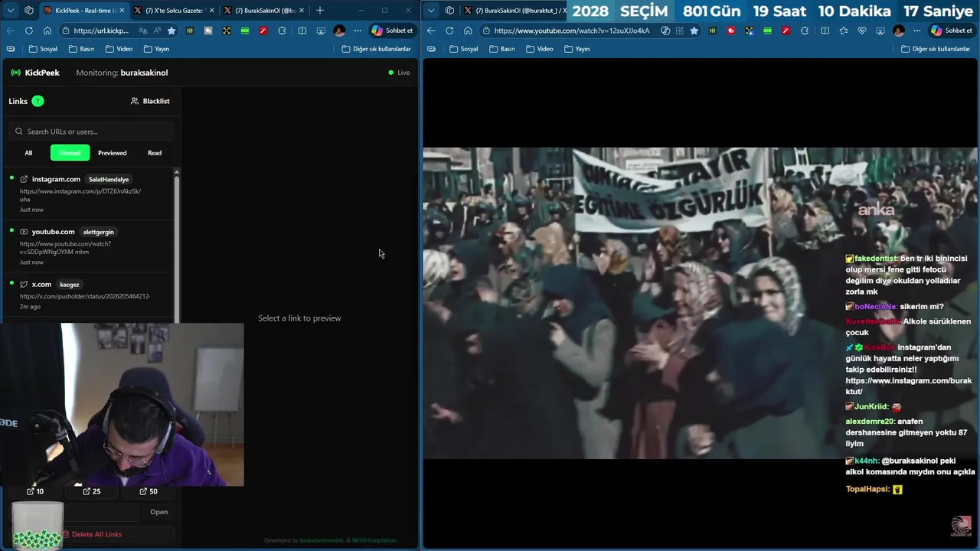Show All links filter

[28, 153]
